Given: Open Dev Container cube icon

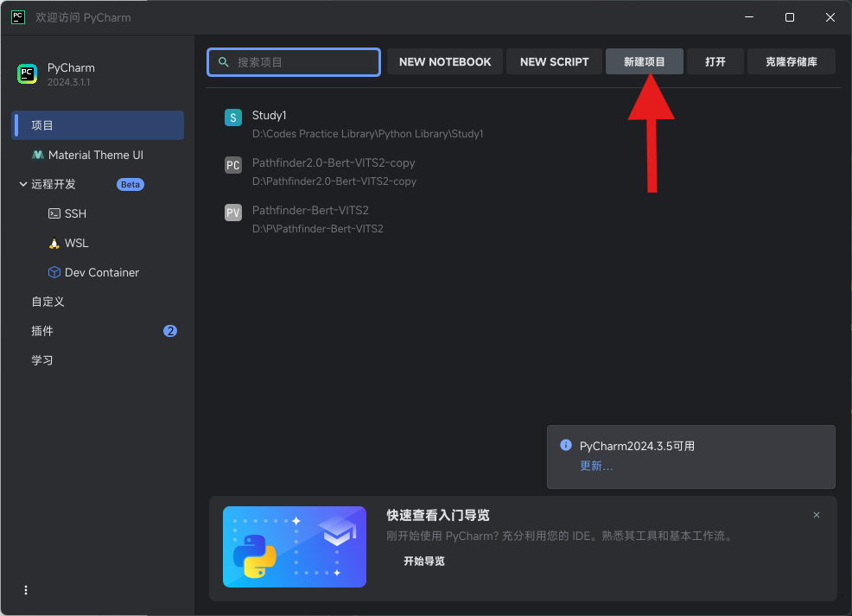Looking at the screenshot, I should 54,272.
